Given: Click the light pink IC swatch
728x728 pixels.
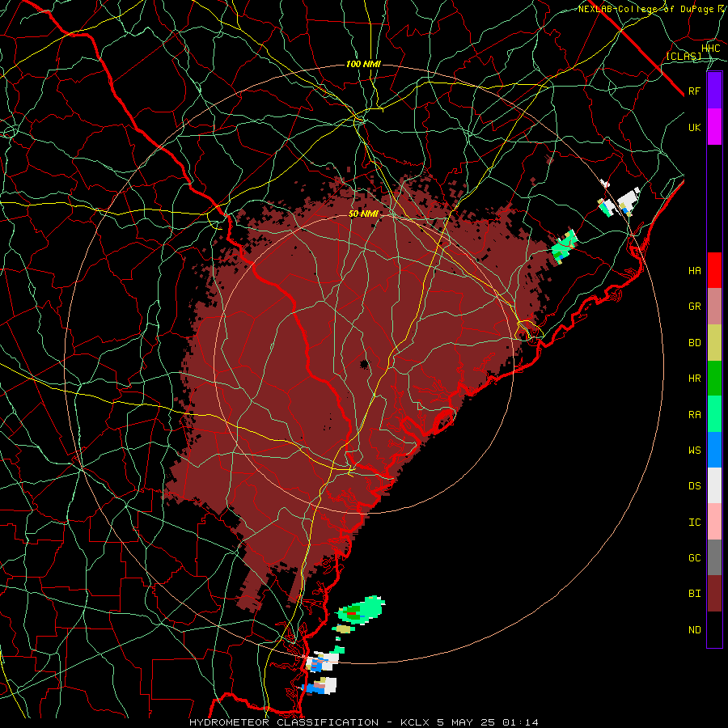Looking at the screenshot, I should coord(714,522).
